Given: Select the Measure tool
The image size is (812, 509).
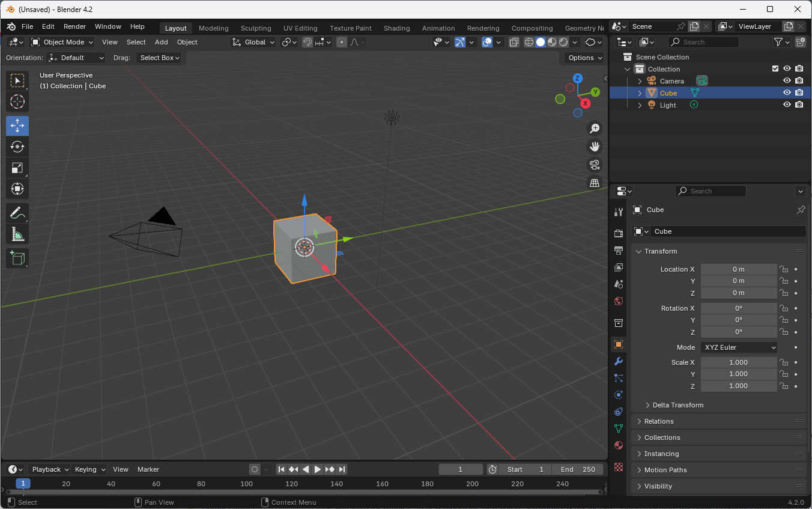Looking at the screenshot, I should coord(17,234).
